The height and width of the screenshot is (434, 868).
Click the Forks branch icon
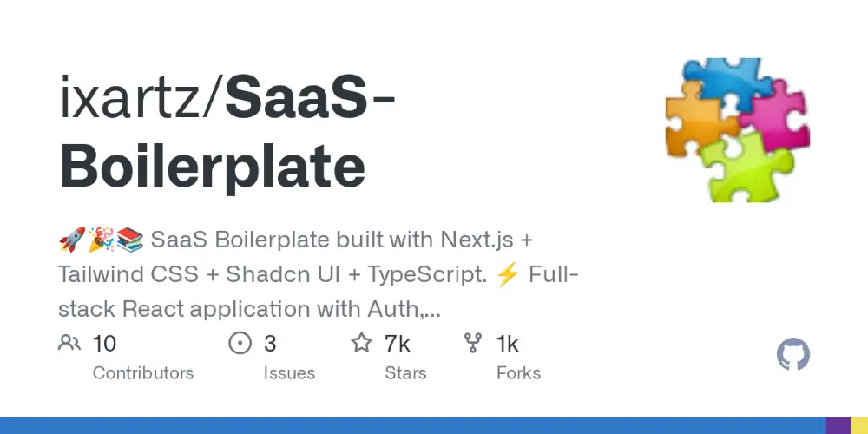coord(473,343)
